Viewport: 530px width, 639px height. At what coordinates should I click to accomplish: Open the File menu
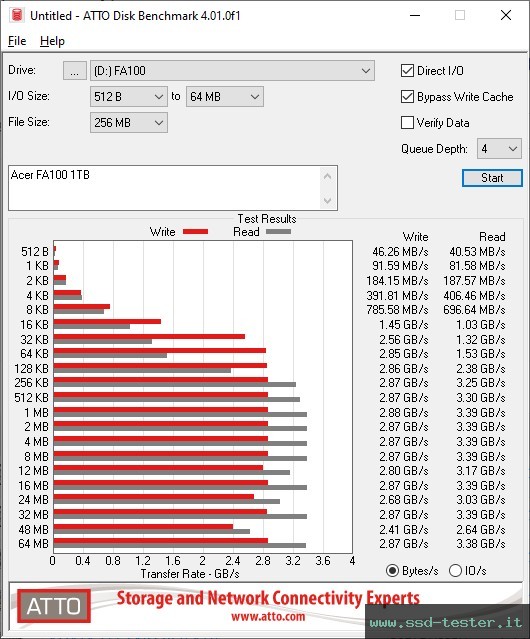point(17,41)
